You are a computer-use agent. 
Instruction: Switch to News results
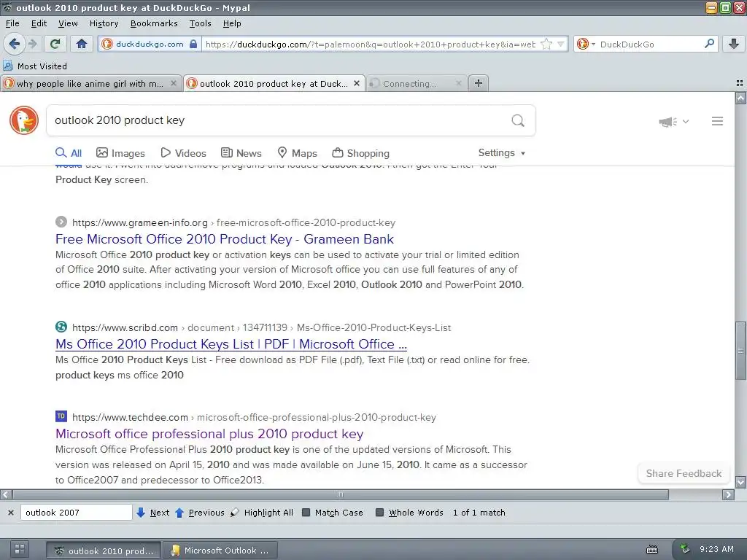241,153
